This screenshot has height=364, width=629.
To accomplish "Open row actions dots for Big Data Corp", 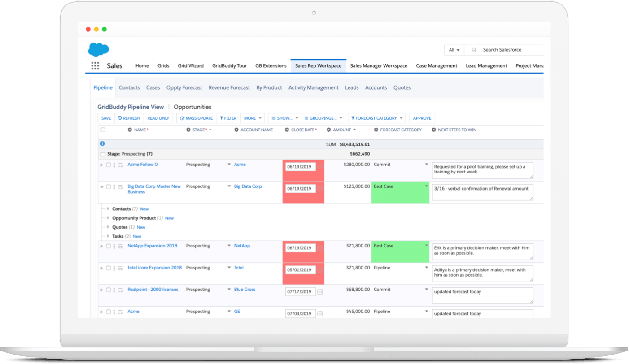I will [x=114, y=187].
